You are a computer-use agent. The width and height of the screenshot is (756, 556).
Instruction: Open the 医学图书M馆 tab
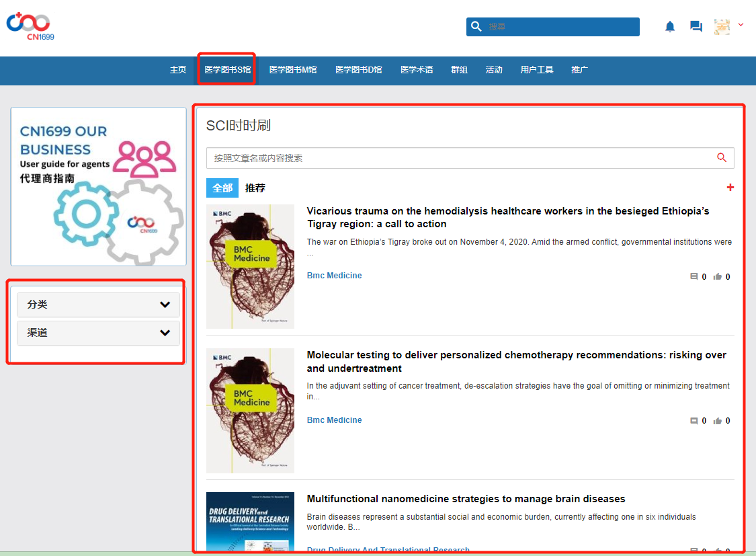click(293, 70)
